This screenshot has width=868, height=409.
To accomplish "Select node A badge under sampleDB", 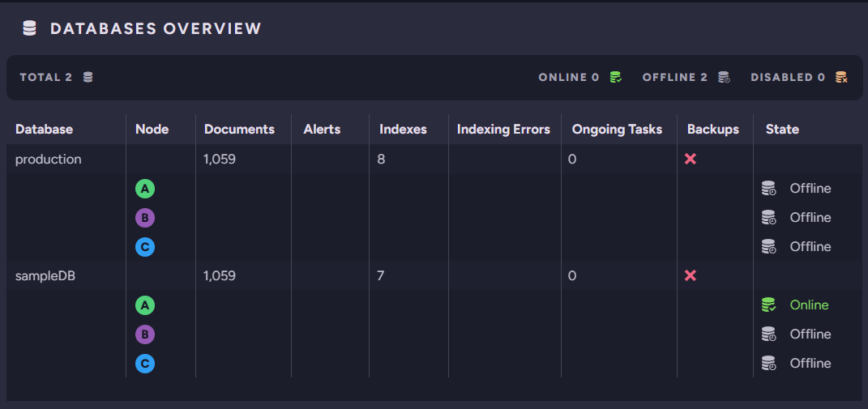I will (x=145, y=305).
